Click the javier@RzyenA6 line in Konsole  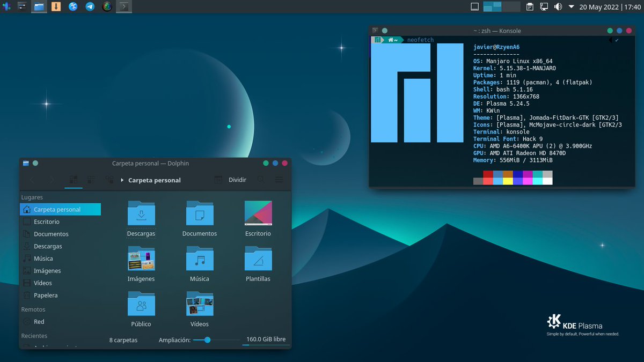pos(496,47)
